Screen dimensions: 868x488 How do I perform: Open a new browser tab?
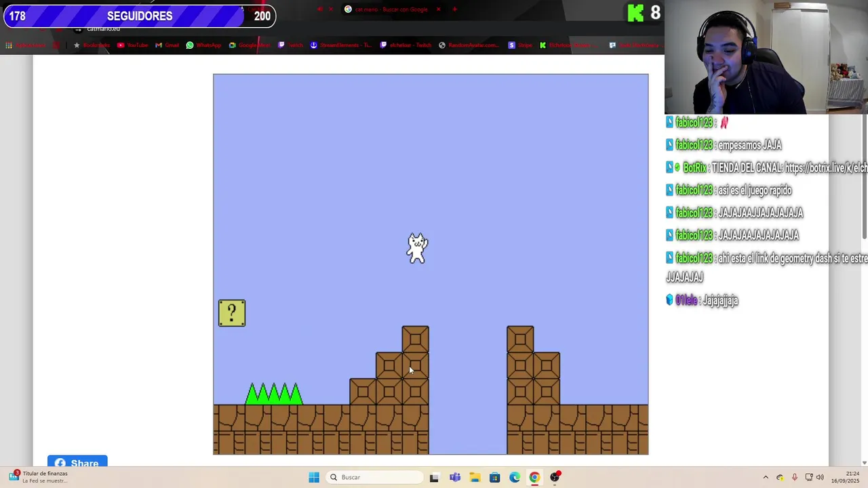[x=454, y=9]
